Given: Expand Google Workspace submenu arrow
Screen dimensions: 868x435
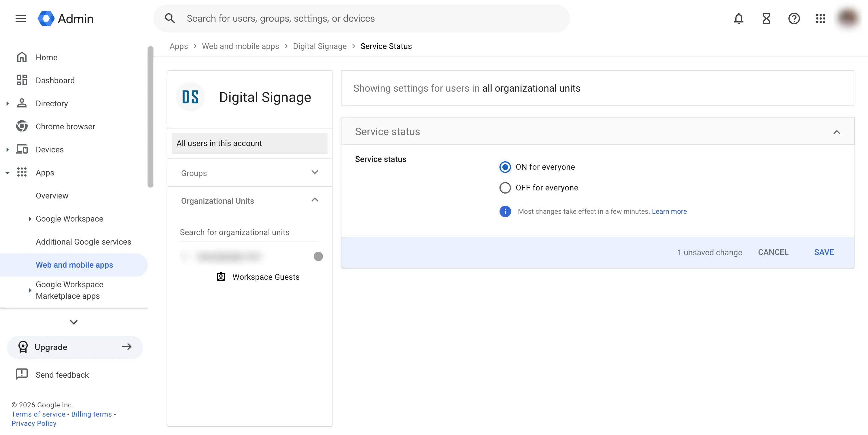Looking at the screenshot, I should point(30,219).
